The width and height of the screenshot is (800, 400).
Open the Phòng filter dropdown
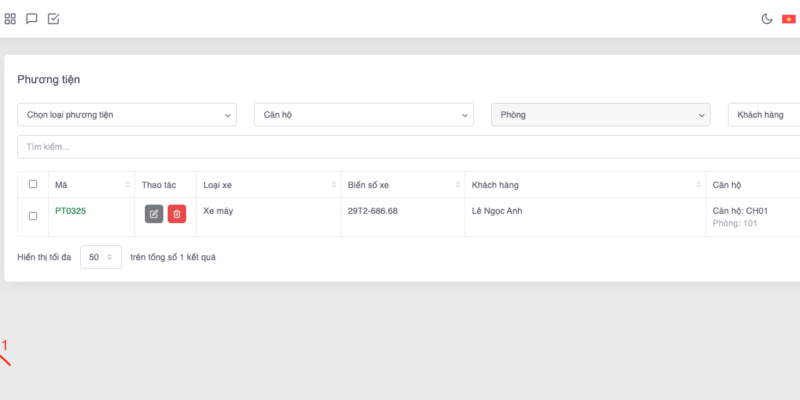click(x=600, y=115)
